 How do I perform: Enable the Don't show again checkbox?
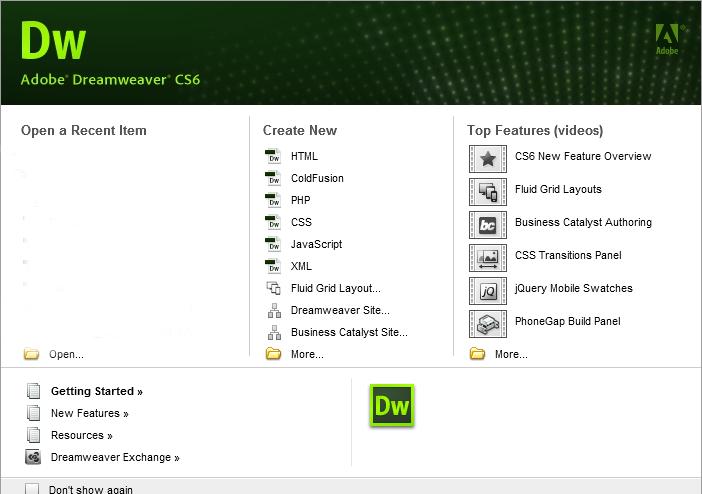[x=32, y=489]
